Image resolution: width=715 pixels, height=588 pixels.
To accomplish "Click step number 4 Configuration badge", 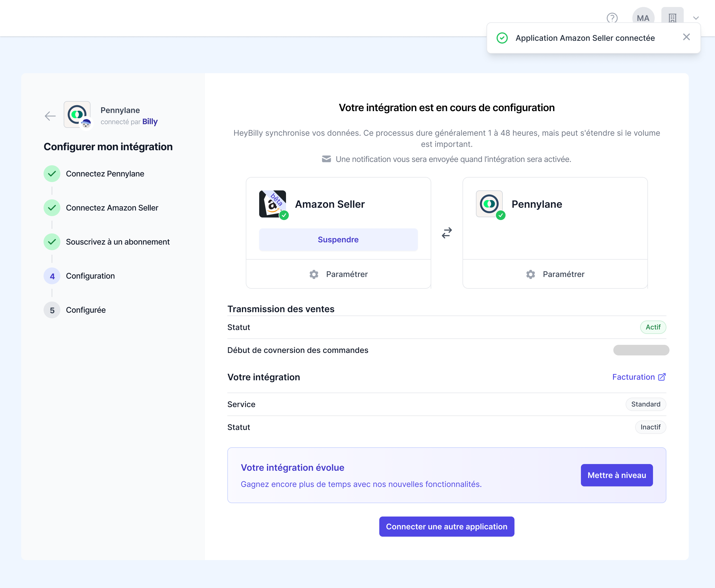I will (x=52, y=276).
